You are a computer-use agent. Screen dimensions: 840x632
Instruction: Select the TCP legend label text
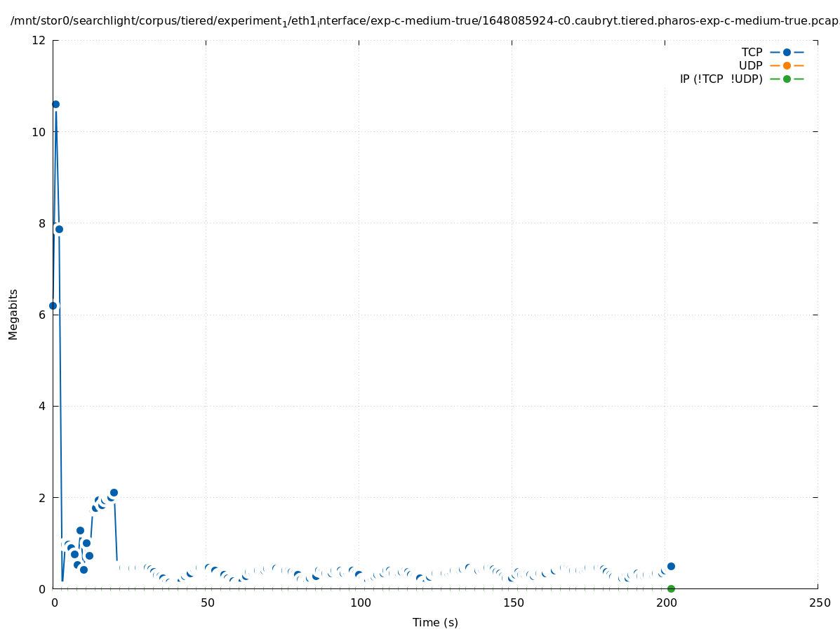point(752,52)
